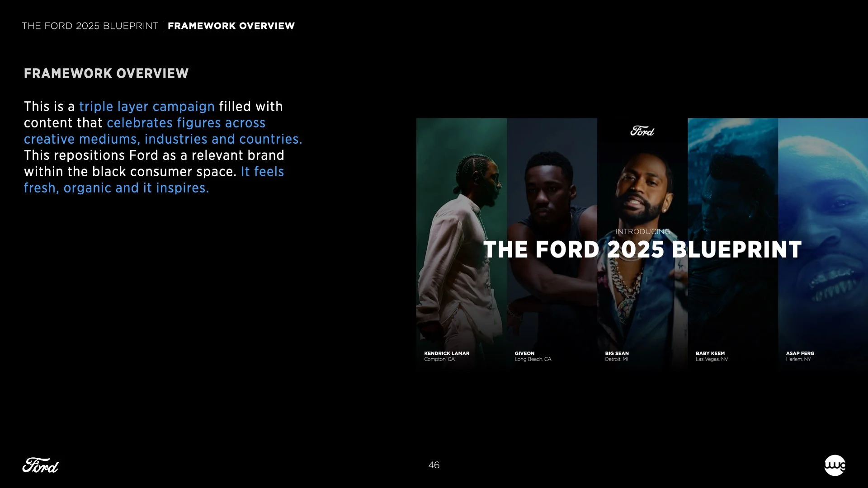Click the page number 46
The image size is (868, 488).
pyautogui.click(x=434, y=465)
